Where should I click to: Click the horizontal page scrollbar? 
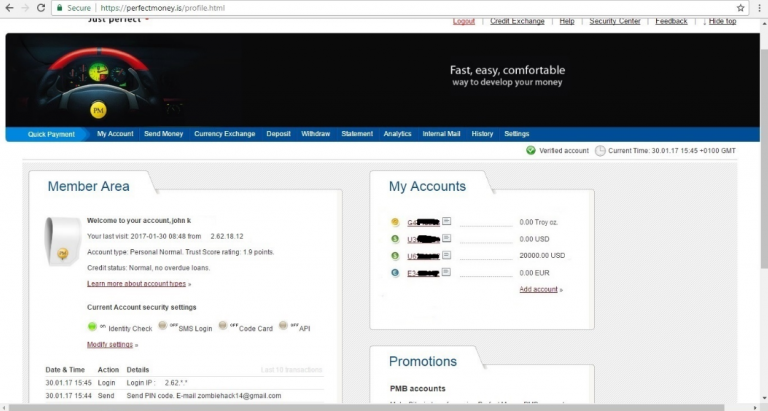366,407
